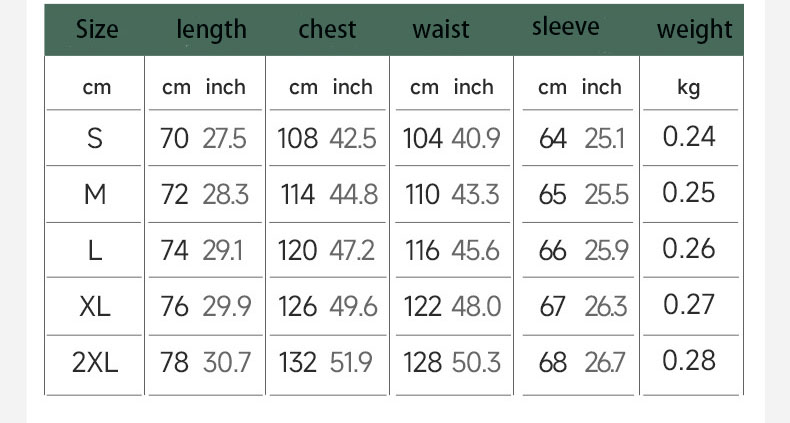Screen dimensions: 790x423
Task: Select the 'length' header cell
Action: pos(211,30)
